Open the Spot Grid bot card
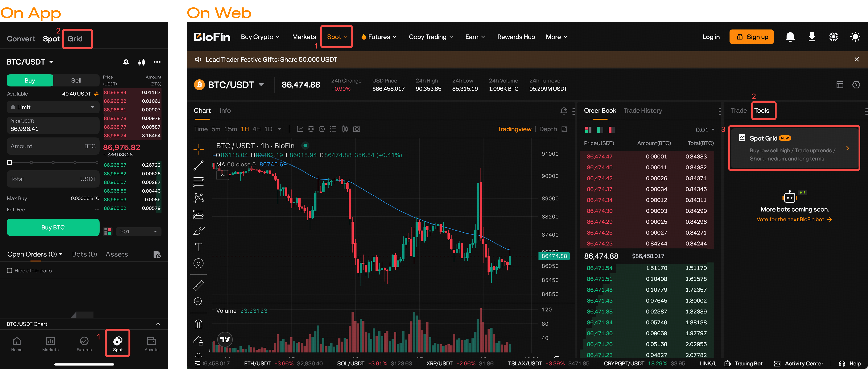This screenshot has width=868, height=369. pos(794,148)
